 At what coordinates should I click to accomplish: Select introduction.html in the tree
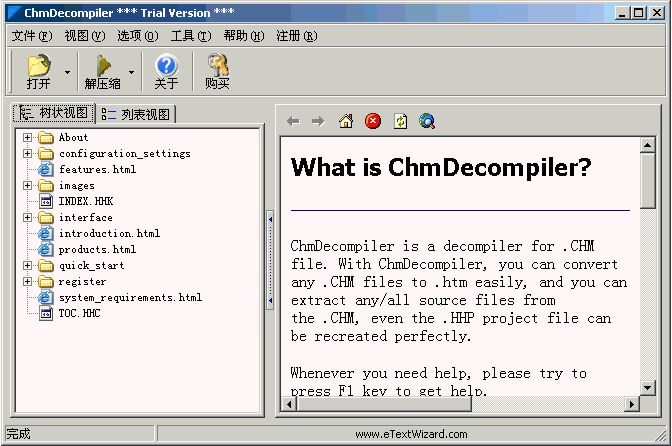click(x=108, y=233)
